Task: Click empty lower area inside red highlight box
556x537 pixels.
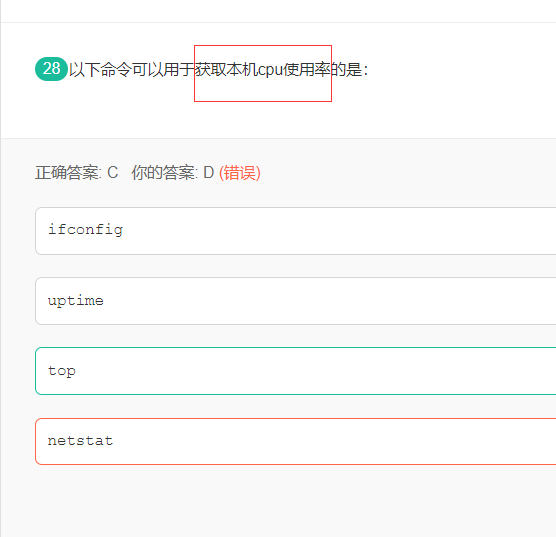Action: (263, 90)
